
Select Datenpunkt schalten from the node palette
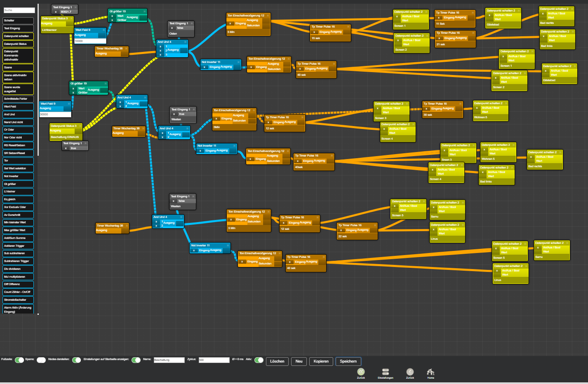(x=18, y=36)
